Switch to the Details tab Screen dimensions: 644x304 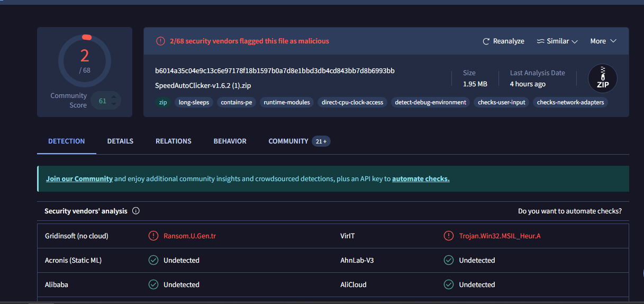(x=120, y=141)
